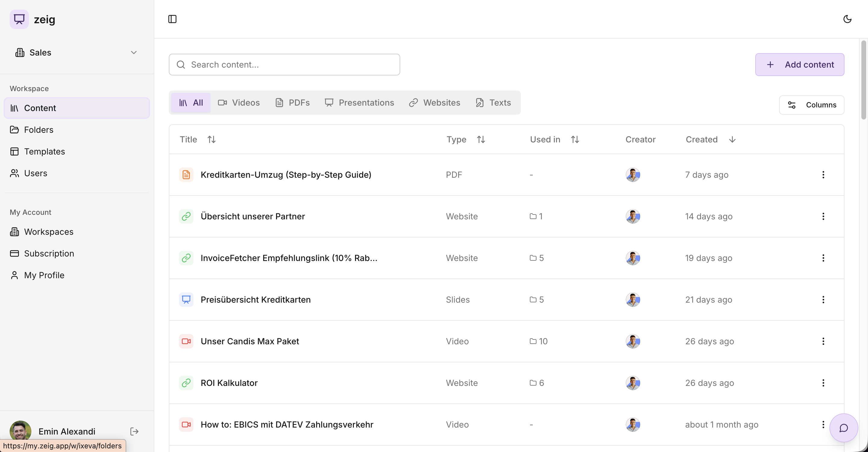Switch to dark mode moon icon
Screen dimensions: 868x452
pos(847,19)
